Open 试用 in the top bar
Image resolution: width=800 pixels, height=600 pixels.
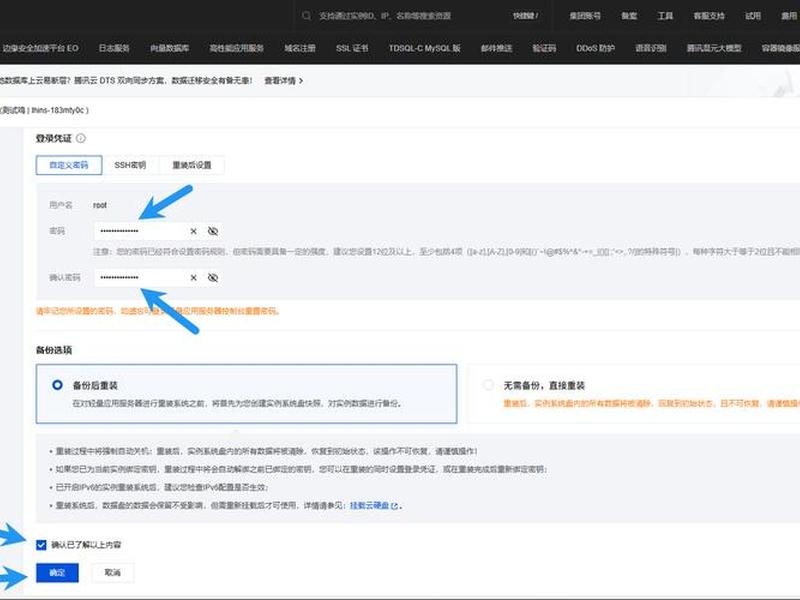[x=753, y=16]
